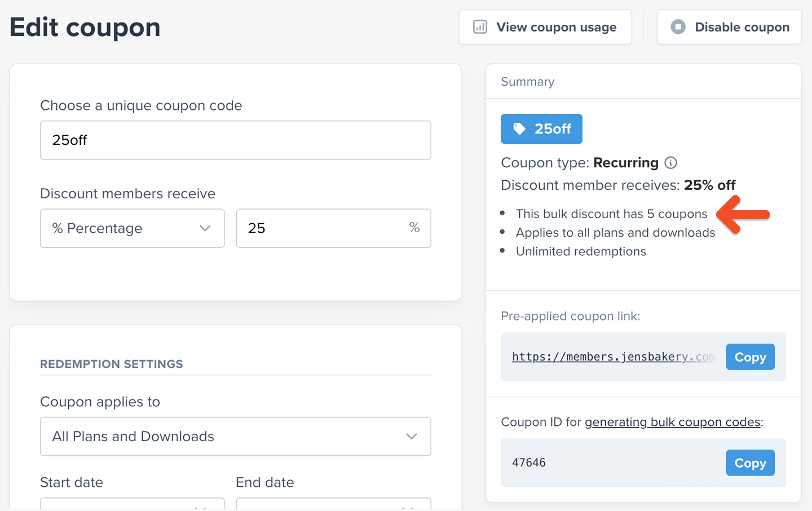Open the Percentage discount type dropdown
The height and width of the screenshot is (511, 812).
point(132,228)
